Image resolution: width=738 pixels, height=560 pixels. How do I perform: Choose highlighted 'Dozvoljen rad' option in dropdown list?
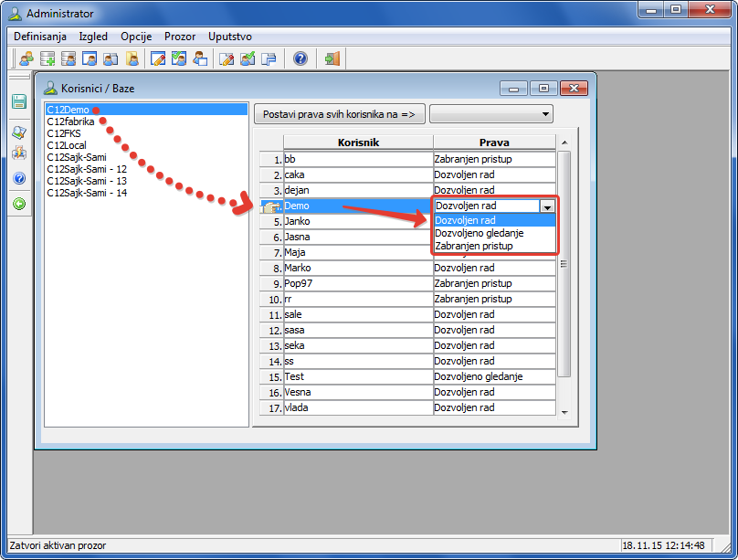coord(494,220)
